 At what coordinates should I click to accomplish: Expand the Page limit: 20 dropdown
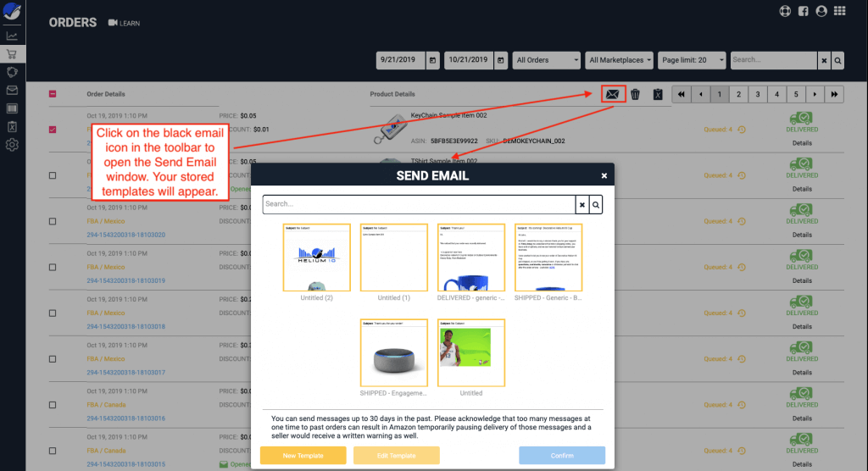click(x=692, y=60)
